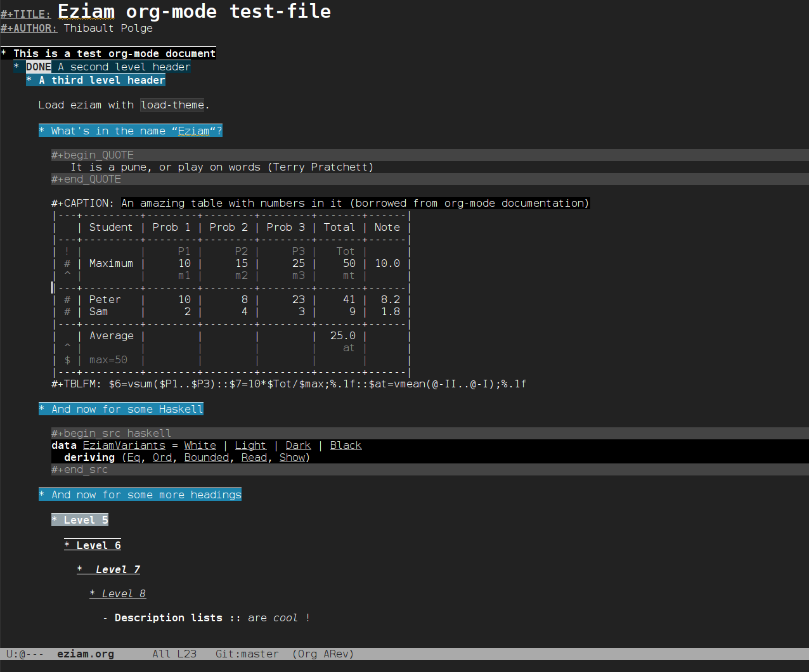Viewport: 809px width, 672px height.
Task: Click the U:@--- status in mode line
Action: coord(25,654)
